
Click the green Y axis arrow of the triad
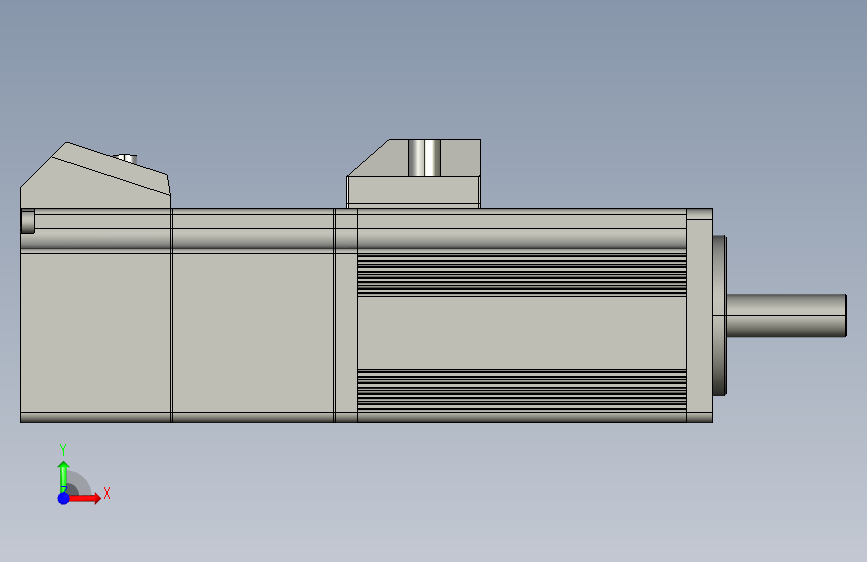coord(64,476)
